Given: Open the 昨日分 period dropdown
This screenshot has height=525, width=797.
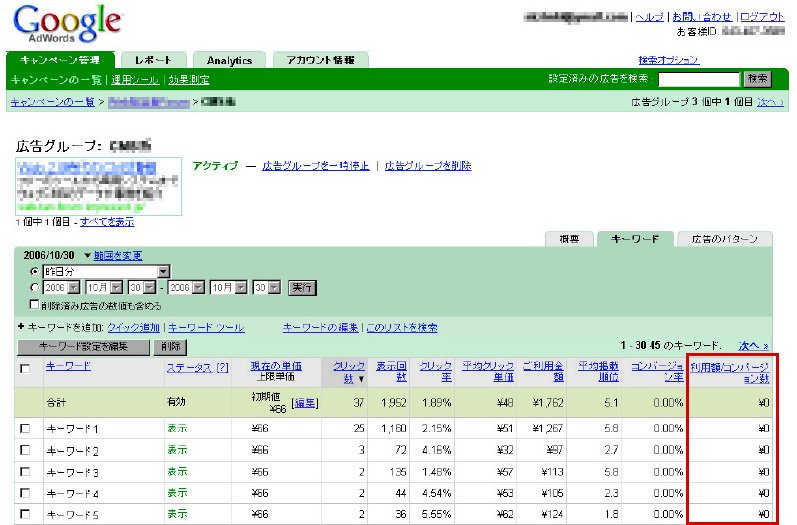Looking at the screenshot, I should (x=164, y=271).
